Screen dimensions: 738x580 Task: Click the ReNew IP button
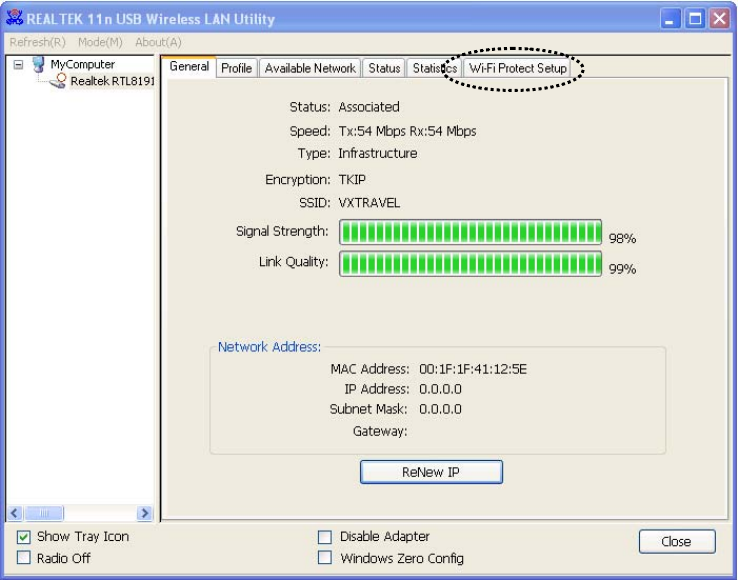[431, 472]
